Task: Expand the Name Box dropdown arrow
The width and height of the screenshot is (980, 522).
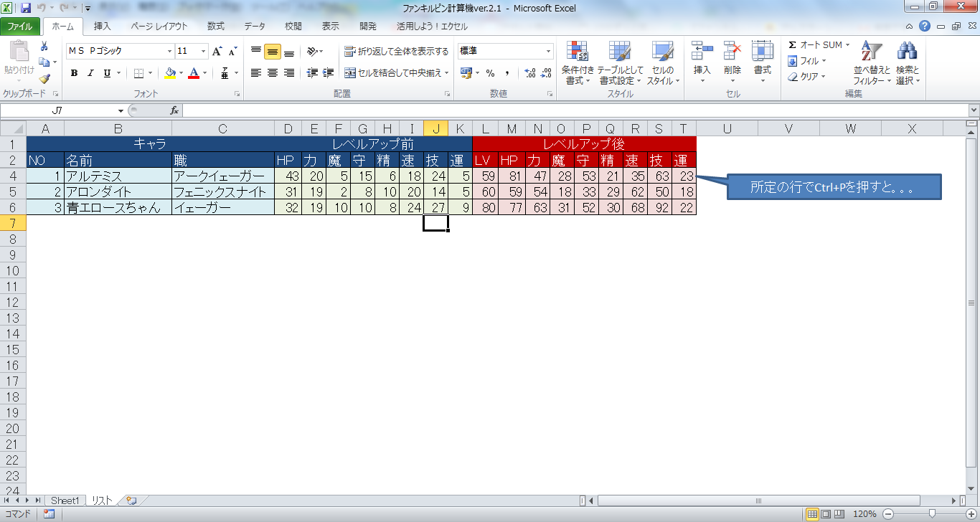Action: point(121,110)
